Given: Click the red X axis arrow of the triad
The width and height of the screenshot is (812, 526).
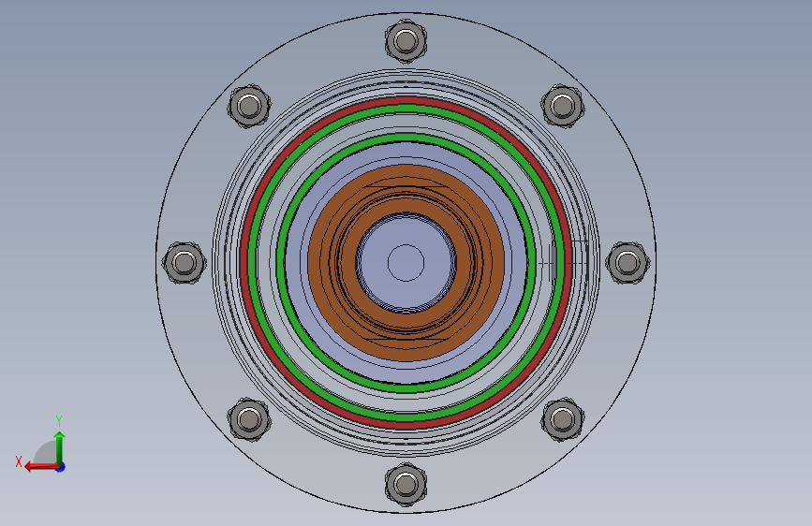Looking at the screenshot, I should pos(40,467).
